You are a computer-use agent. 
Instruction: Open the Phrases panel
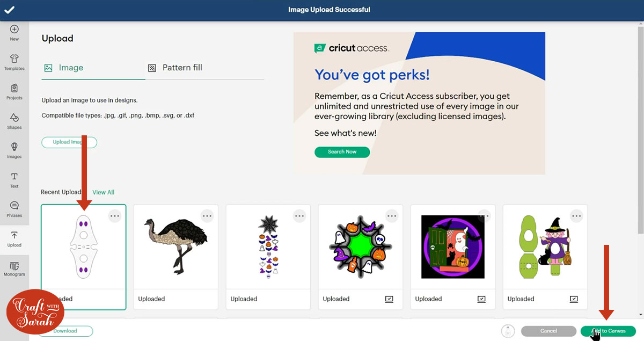[14, 209]
